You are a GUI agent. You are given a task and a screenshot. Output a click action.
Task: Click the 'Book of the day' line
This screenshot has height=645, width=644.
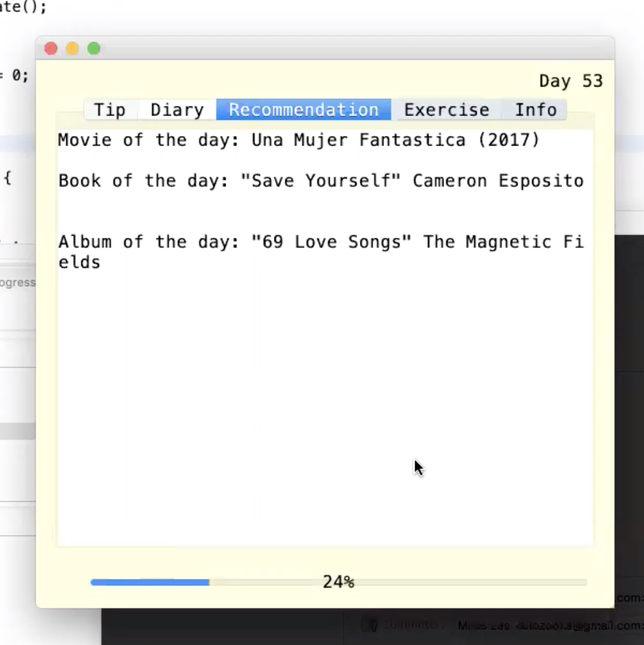(x=321, y=181)
